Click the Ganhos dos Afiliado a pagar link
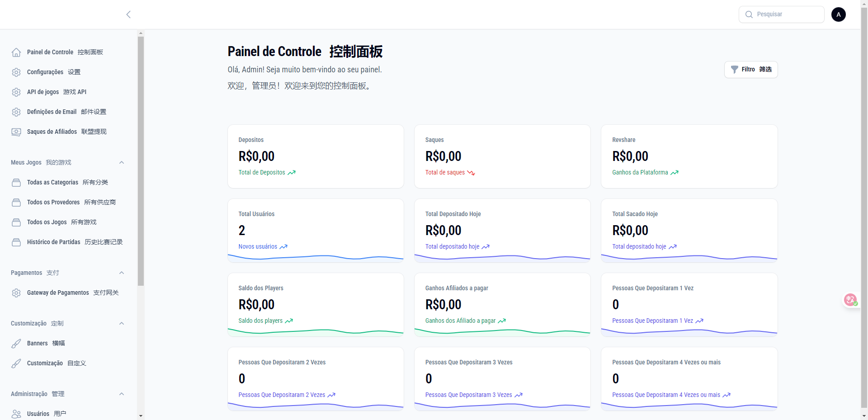The width and height of the screenshot is (868, 420). coord(460,321)
